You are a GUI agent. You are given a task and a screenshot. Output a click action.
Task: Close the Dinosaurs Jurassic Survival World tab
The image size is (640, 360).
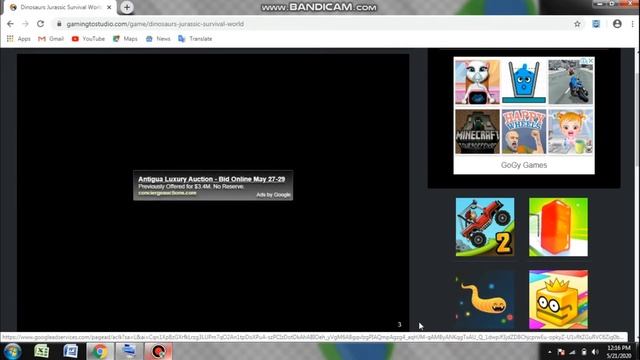(109, 7)
